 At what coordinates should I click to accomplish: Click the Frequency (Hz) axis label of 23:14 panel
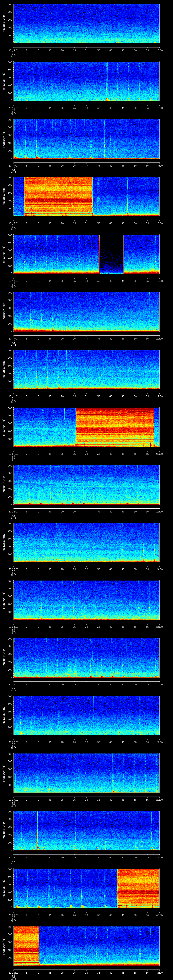point(4,24)
